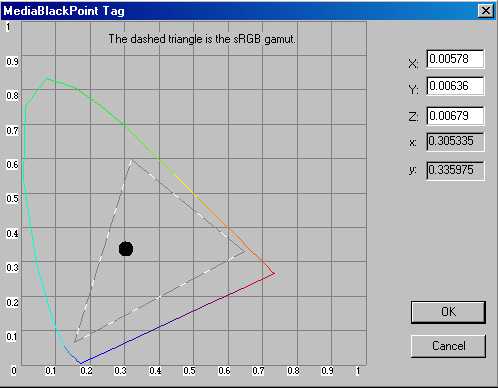
Task: Click the sRGB gamut caption text
Action: click(x=202, y=39)
